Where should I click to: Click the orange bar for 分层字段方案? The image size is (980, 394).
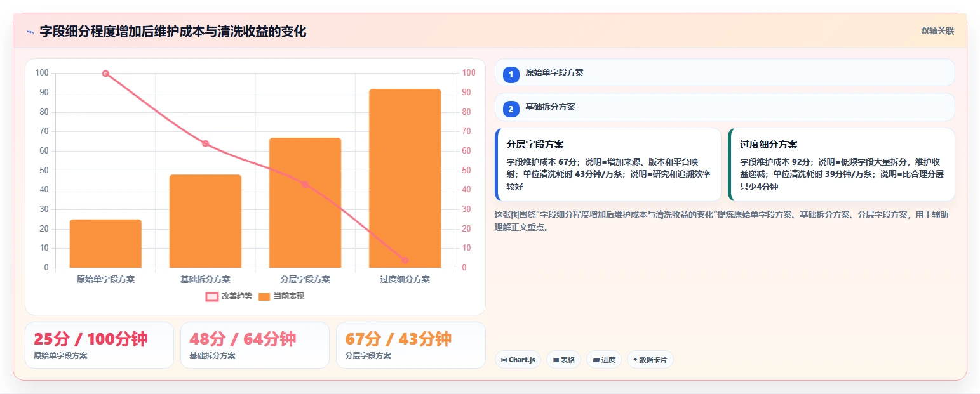(305, 202)
